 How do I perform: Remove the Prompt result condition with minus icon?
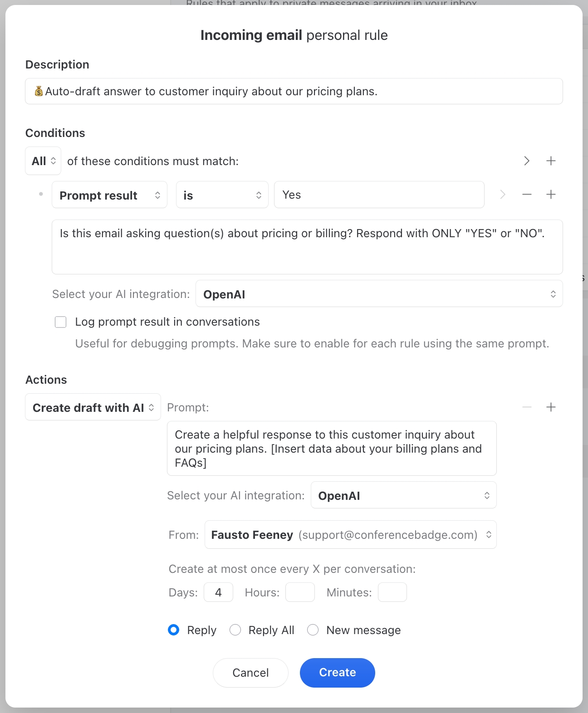point(527,195)
